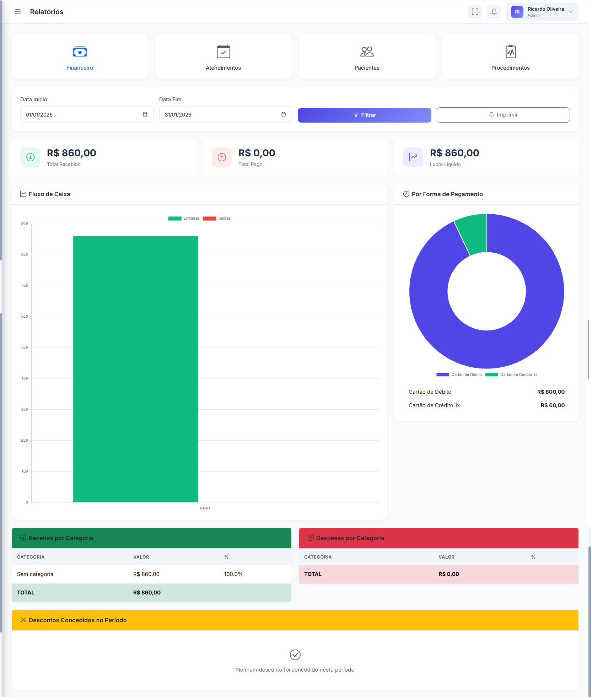The width and height of the screenshot is (592, 700).
Task: Click the RI user avatar
Action: 517,12
